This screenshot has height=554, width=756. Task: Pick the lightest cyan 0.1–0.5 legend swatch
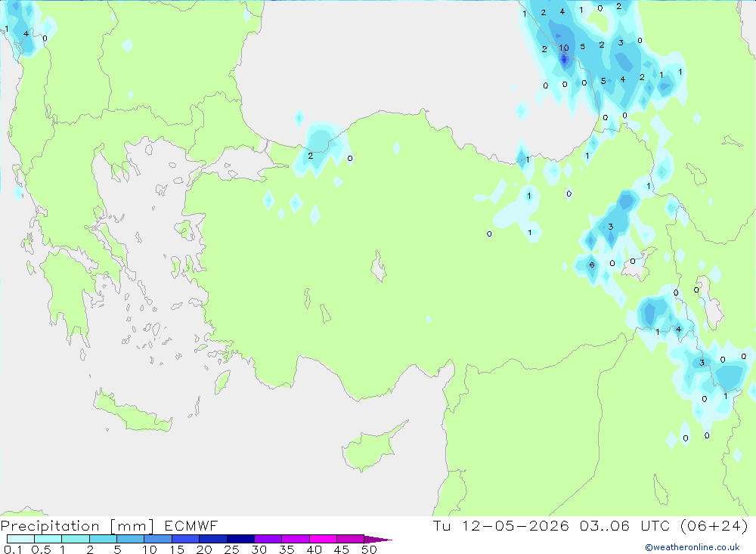20,539
